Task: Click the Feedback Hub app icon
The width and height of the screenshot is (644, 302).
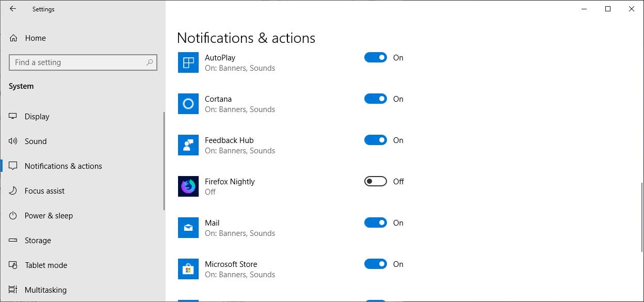Action: click(x=188, y=145)
